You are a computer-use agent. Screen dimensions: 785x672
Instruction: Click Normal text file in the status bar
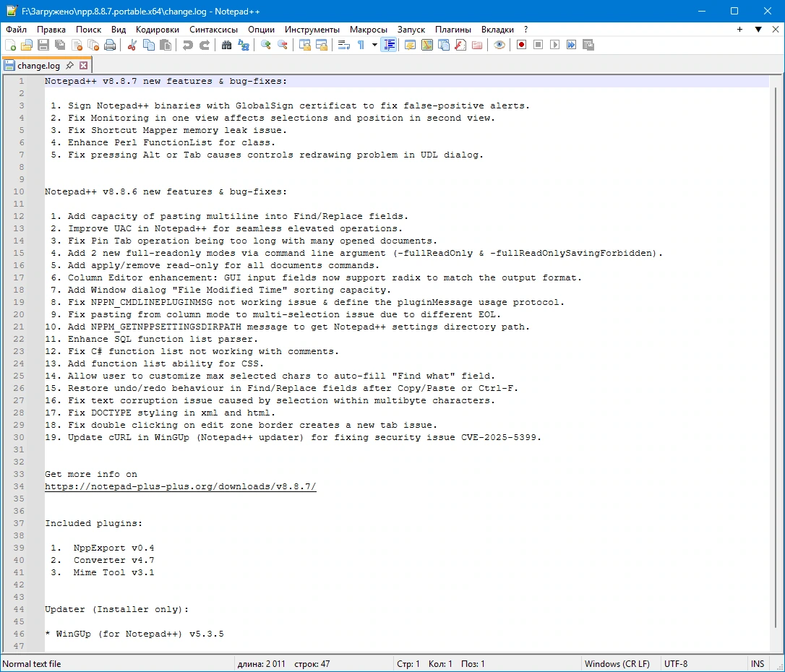(32, 664)
